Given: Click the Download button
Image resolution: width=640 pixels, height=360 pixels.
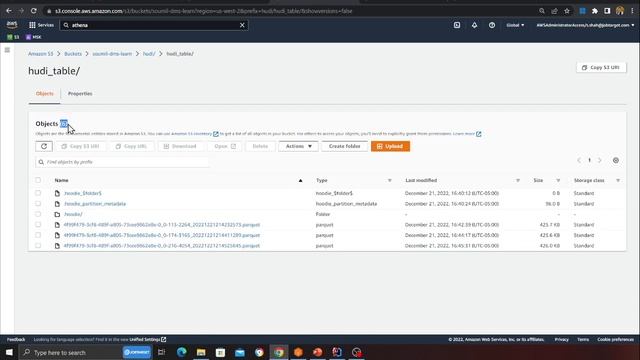Looking at the screenshot, I should pyautogui.click(x=180, y=146).
